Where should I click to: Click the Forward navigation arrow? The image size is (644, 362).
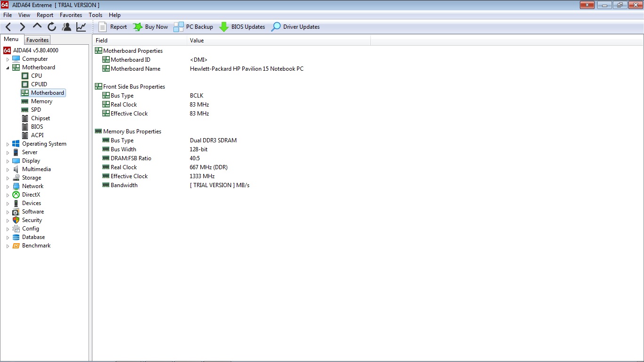pyautogui.click(x=23, y=27)
